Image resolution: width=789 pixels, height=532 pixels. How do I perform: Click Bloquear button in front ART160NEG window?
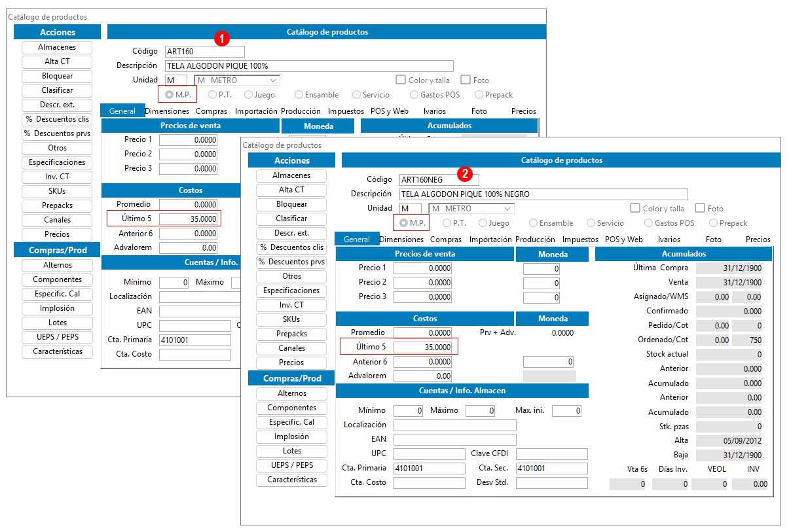291,204
